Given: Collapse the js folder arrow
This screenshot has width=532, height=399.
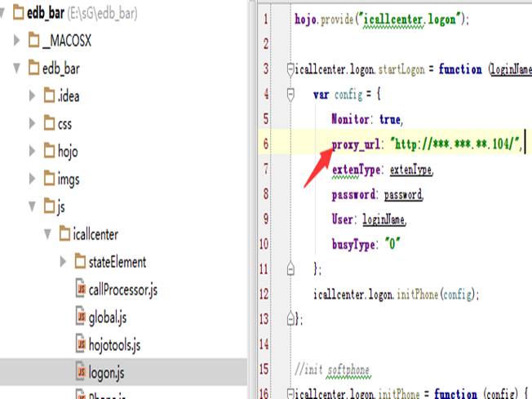Looking at the screenshot, I should click(x=33, y=206).
